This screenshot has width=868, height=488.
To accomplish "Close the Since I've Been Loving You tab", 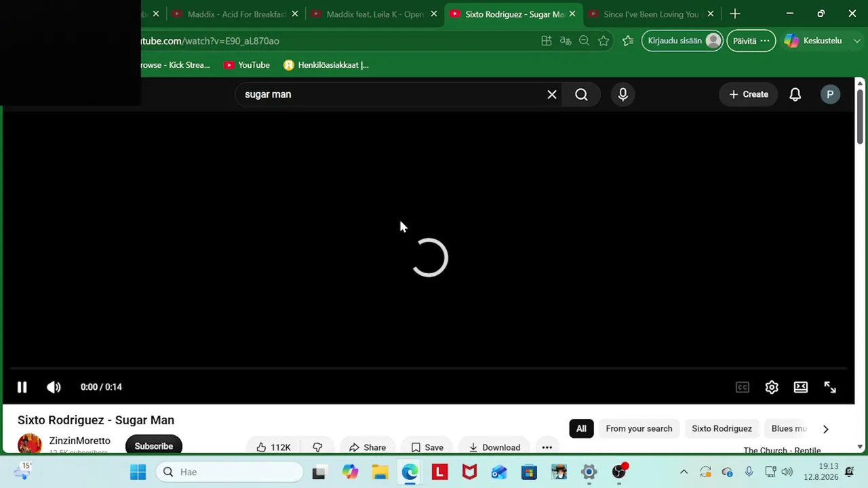I will 711,14.
